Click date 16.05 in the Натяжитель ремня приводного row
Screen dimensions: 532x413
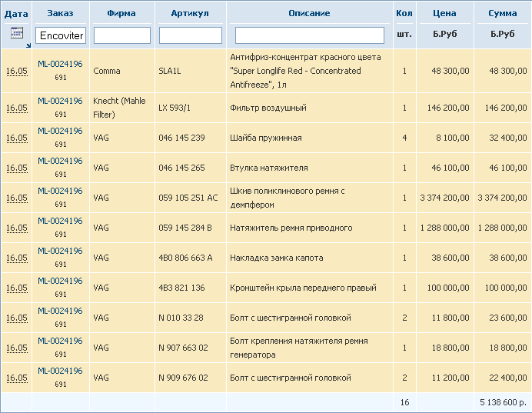coord(17,228)
